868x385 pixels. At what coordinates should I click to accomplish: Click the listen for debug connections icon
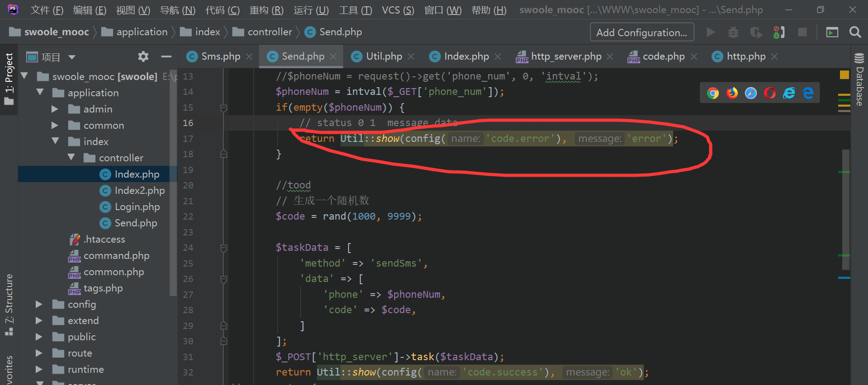779,32
